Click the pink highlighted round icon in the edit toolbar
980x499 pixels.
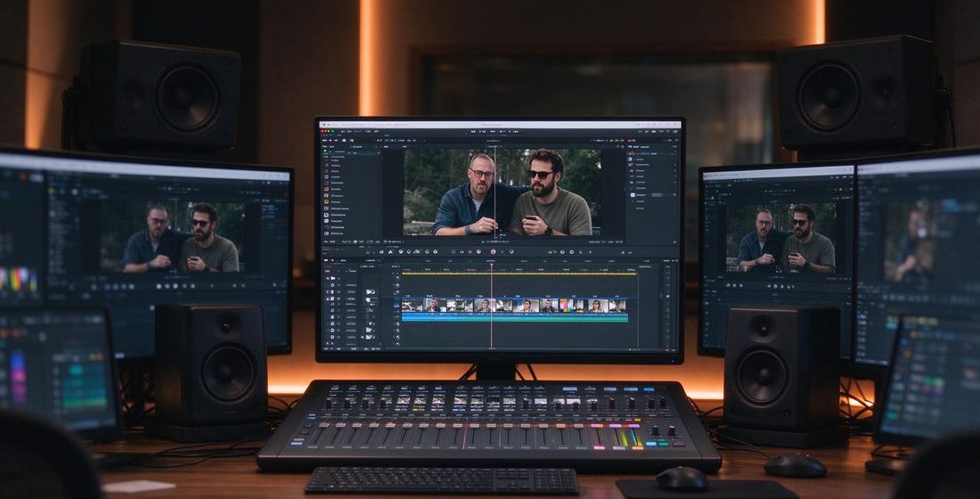tap(494, 252)
